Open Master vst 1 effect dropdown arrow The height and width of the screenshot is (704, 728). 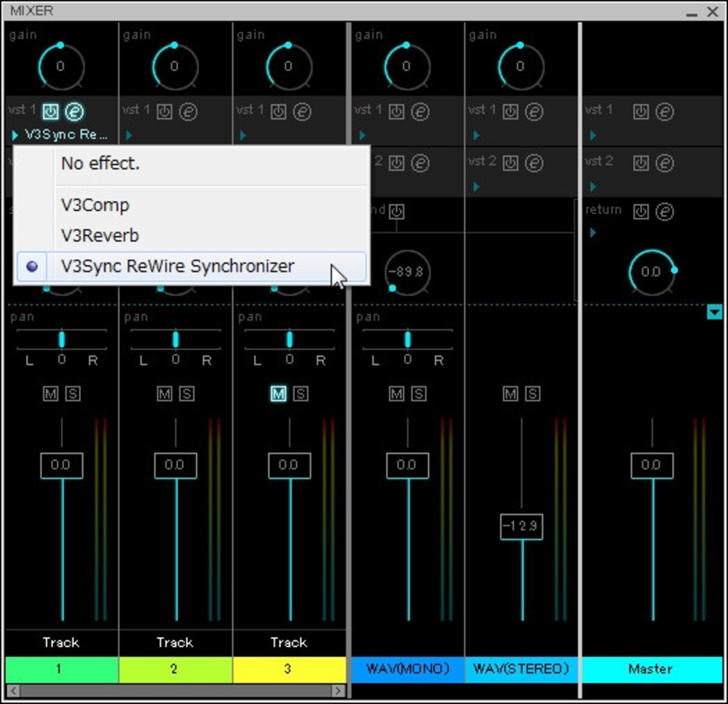[593, 135]
